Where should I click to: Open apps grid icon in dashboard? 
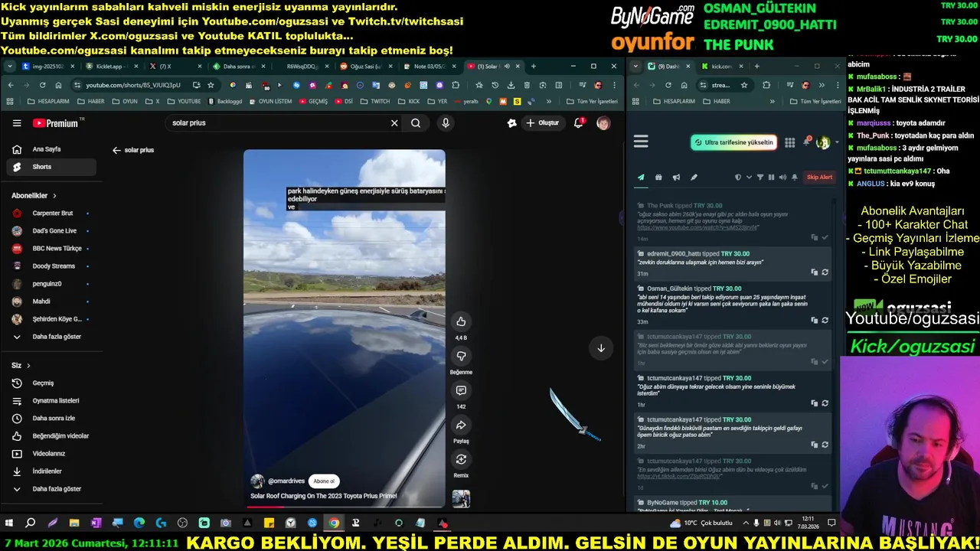(x=789, y=142)
